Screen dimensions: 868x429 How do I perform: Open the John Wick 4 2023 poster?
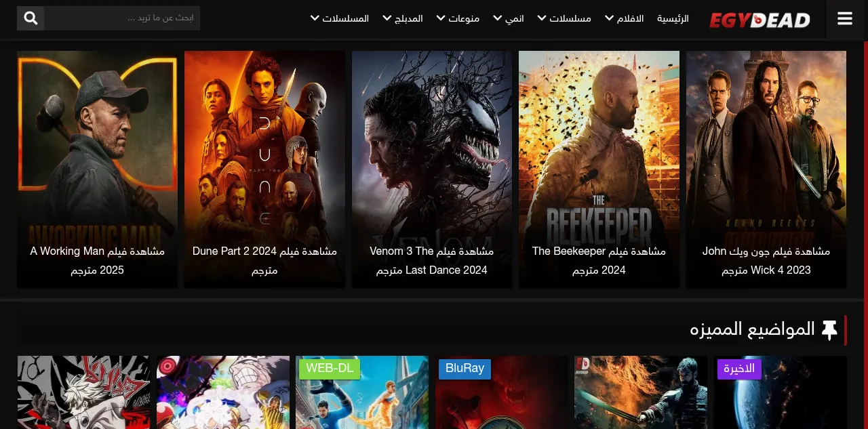pyautogui.click(x=766, y=169)
